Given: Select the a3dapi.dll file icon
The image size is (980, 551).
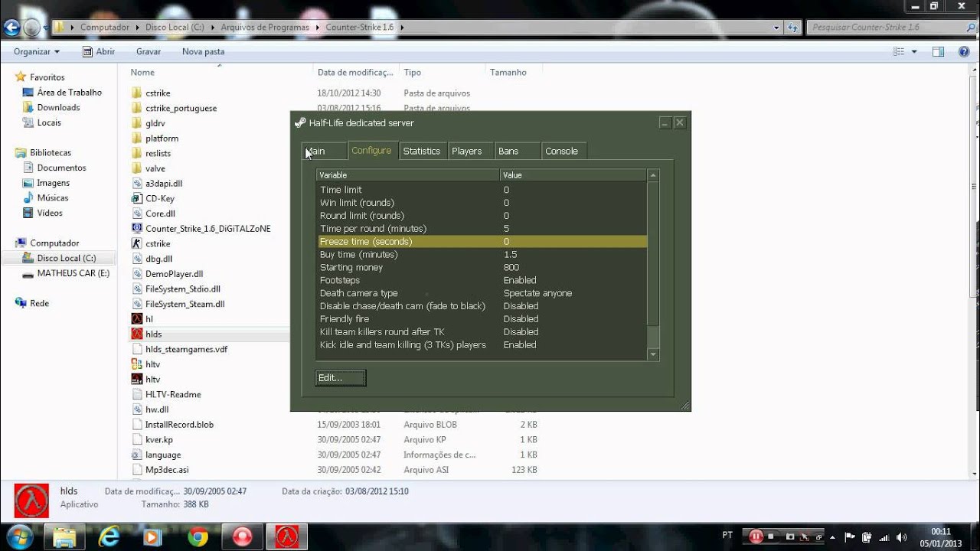Looking at the screenshot, I should [137, 184].
